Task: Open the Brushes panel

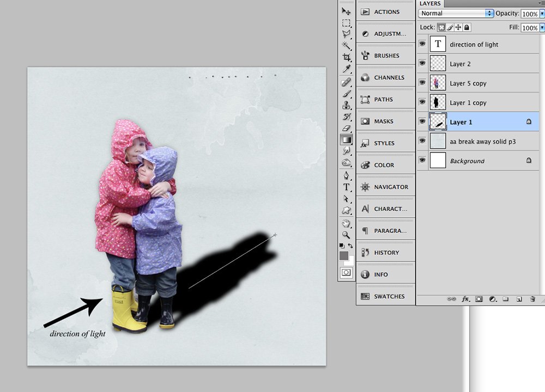Action: pos(386,56)
